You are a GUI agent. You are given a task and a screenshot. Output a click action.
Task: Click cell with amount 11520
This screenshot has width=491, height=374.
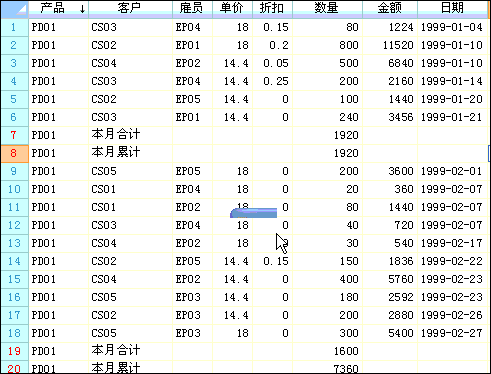[x=390, y=45]
